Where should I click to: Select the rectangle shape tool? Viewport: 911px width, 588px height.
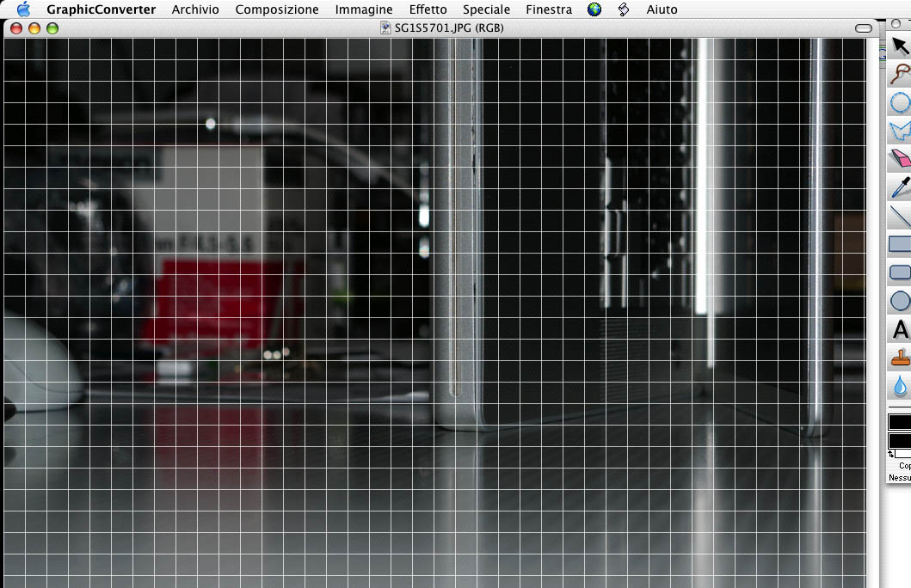pyautogui.click(x=900, y=244)
